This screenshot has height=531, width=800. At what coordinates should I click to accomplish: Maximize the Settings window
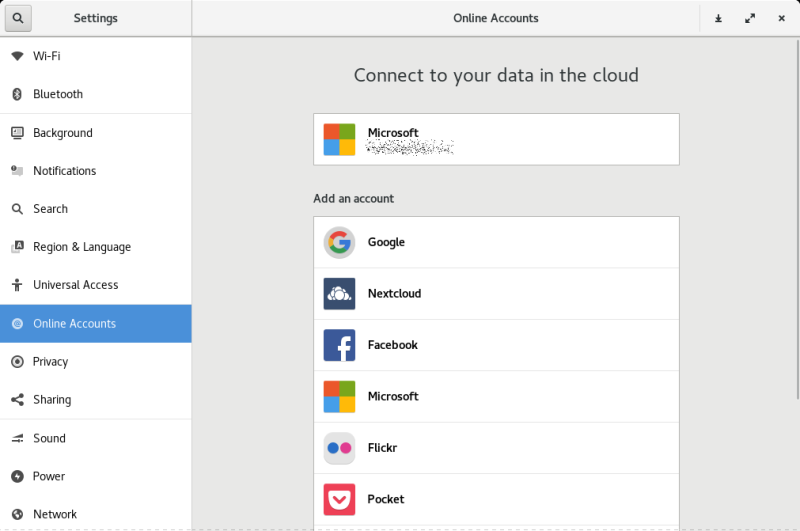pos(750,18)
